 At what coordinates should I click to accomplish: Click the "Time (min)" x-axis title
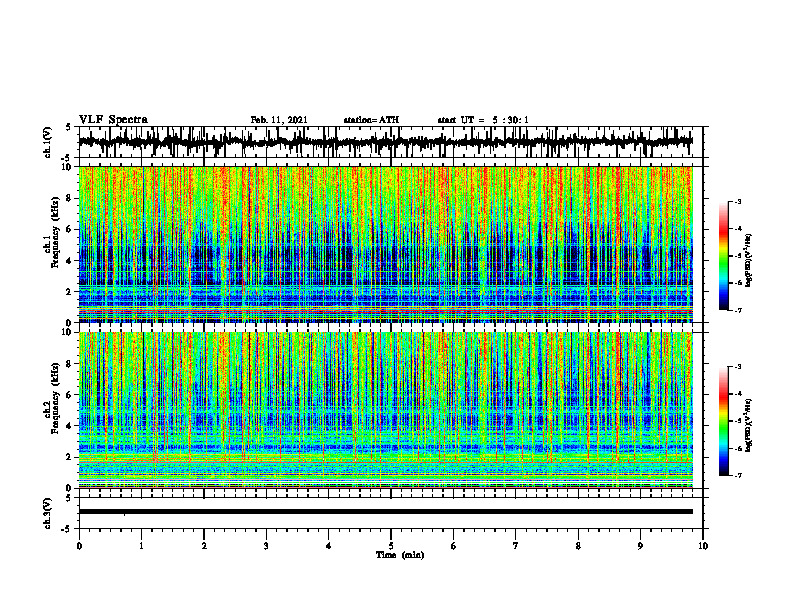400,555
